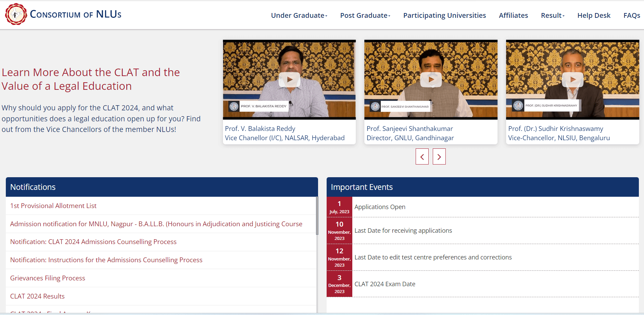Click the CLAT 2024 Exam Date event
This screenshot has height=315, width=644.
point(385,284)
